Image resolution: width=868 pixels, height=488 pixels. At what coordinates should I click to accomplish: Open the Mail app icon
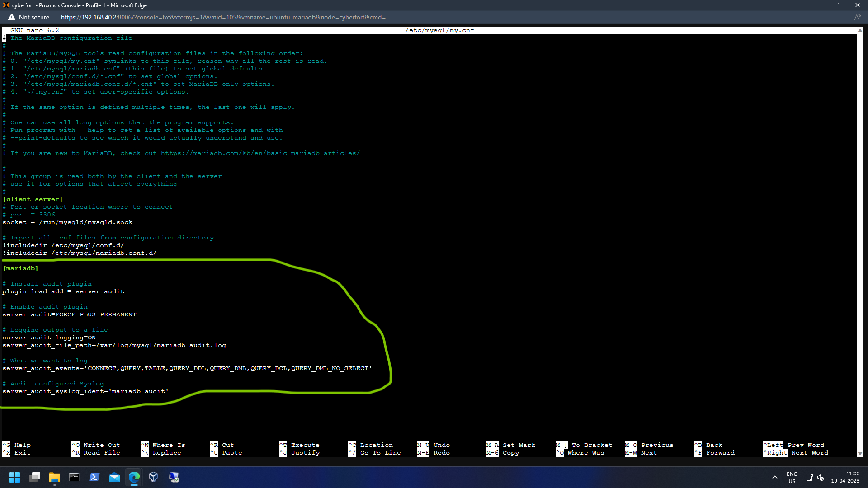(x=114, y=477)
